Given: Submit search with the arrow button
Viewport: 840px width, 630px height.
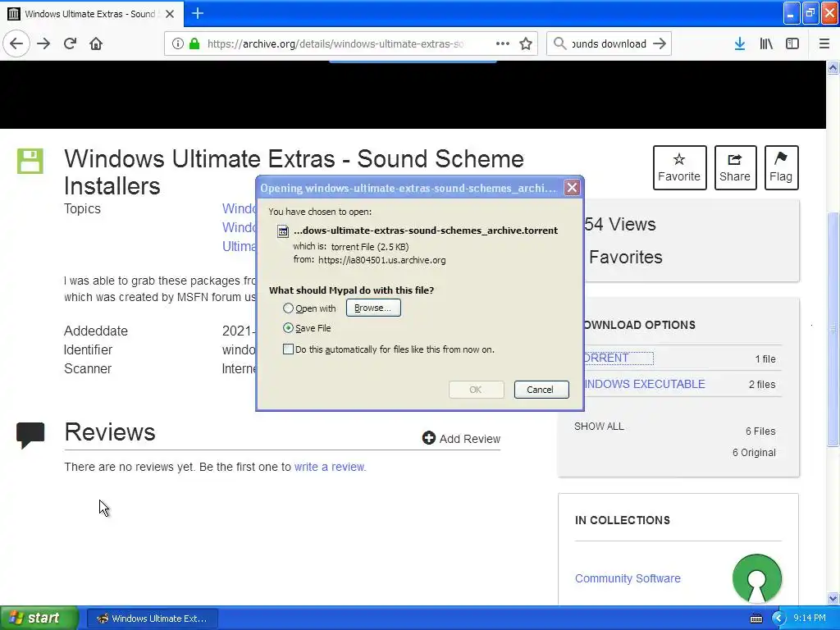Looking at the screenshot, I should point(660,43).
